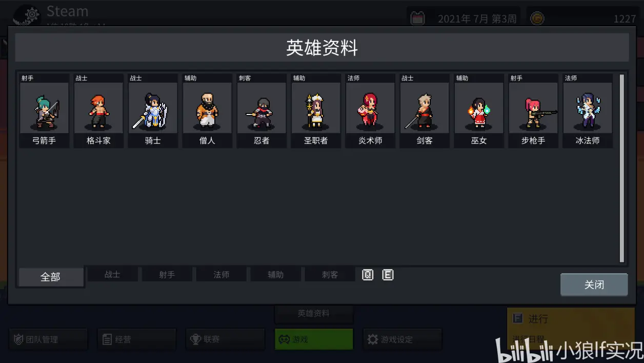Viewport: 644px width, 363px height.
Task: Select the 冰法师 ice mage icon
Action: point(588,111)
